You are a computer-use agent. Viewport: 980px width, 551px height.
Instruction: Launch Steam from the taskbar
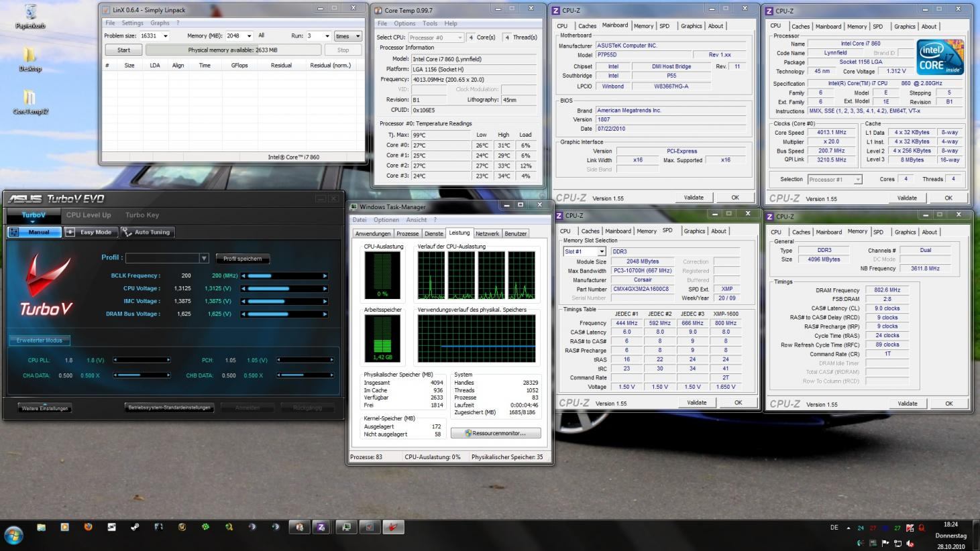pos(135,528)
